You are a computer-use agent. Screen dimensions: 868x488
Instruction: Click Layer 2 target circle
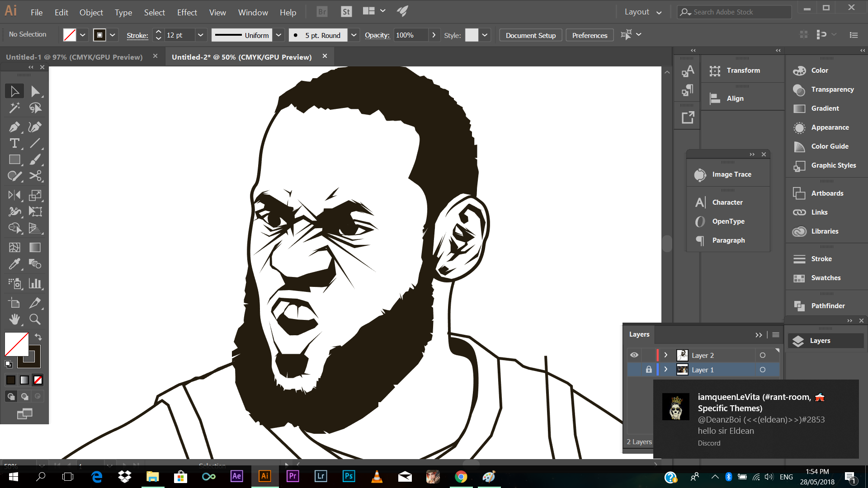coord(763,355)
